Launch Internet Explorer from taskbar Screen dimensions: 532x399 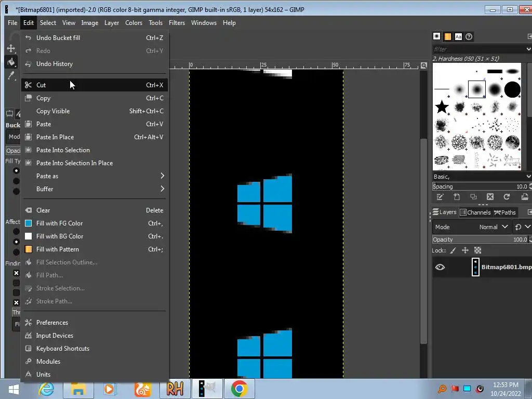pos(46,389)
